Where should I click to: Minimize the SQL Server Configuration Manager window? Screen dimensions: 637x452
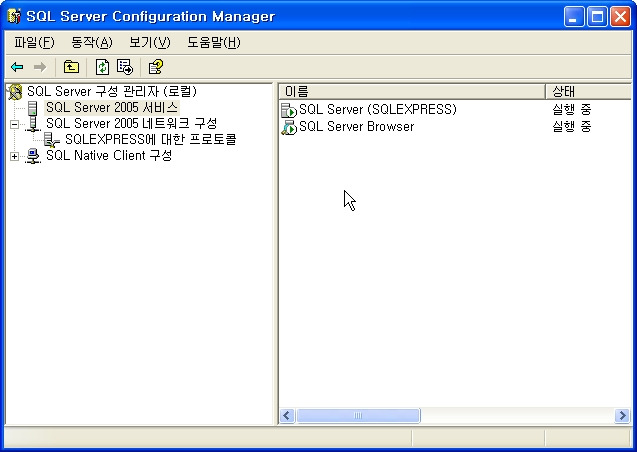click(x=574, y=17)
